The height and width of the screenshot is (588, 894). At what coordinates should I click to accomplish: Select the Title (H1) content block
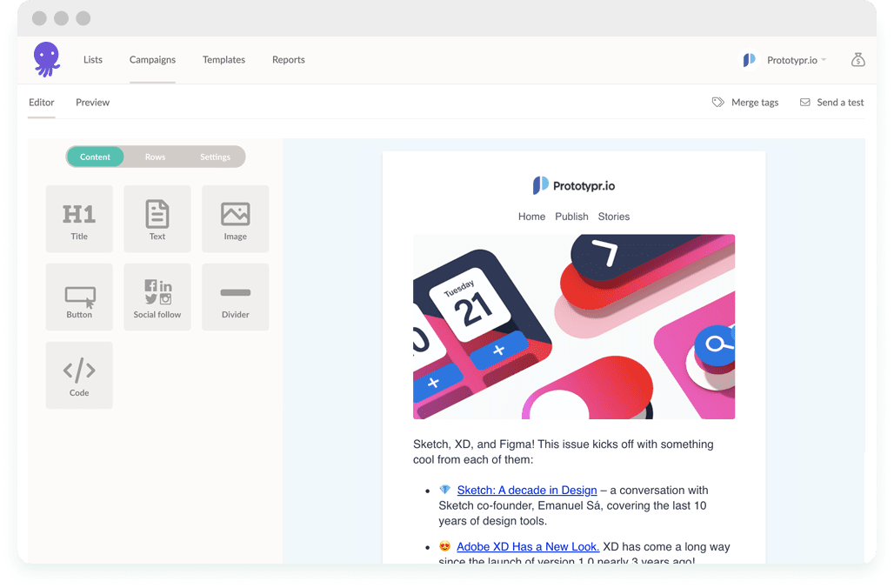(79, 218)
